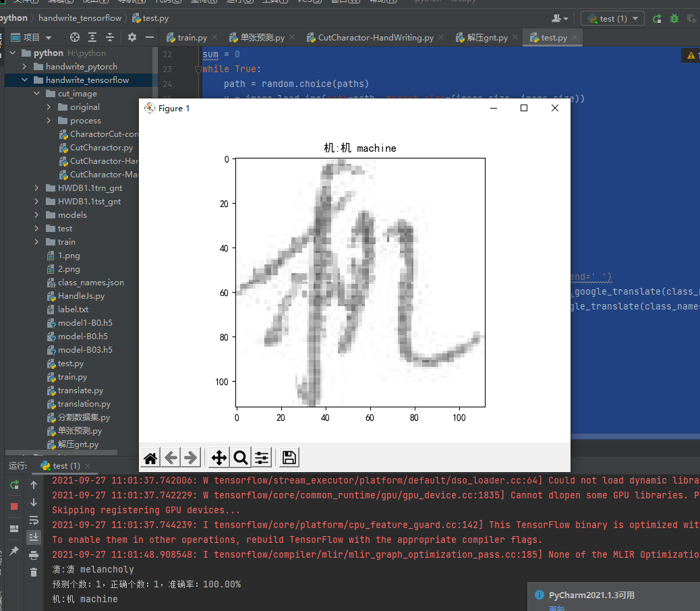
Task: Clear the run console with the trash icon
Action: pyautogui.click(x=33, y=572)
